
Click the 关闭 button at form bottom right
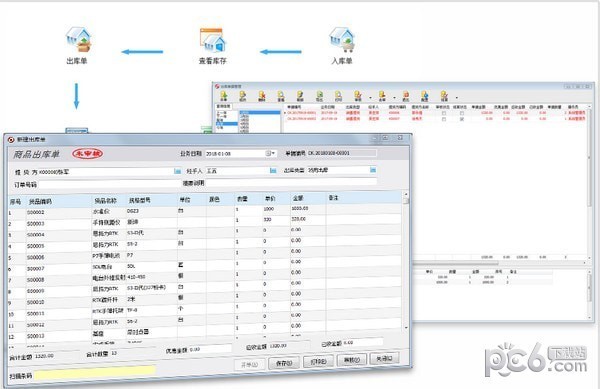click(384, 358)
